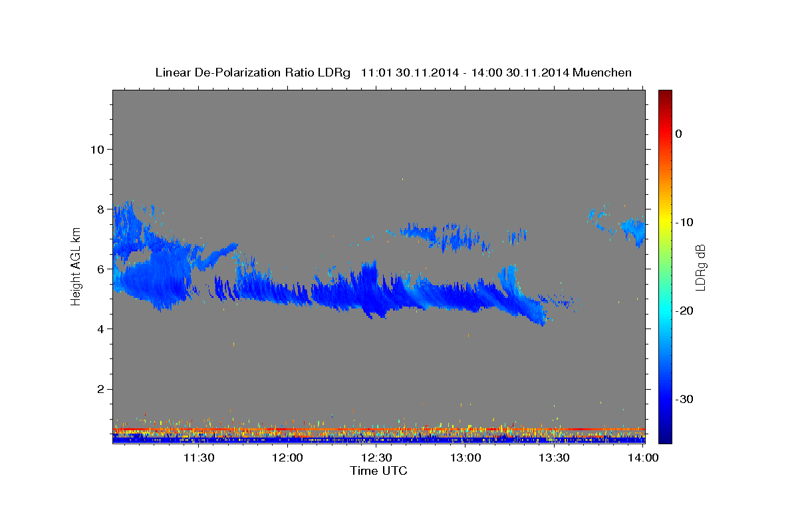Click the '12:00' time tick label
The height and width of the screenshot is (532, 798).
tap(288, 458)
